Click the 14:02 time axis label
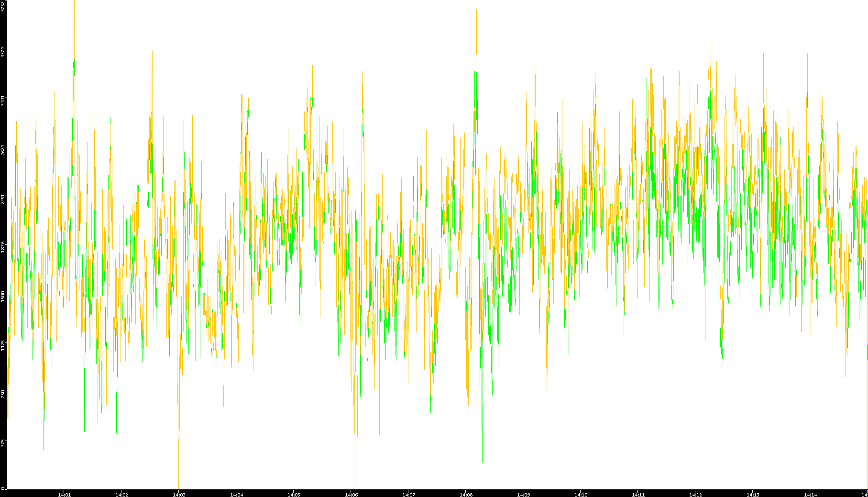This screenshot has height=497, width=868. 121,495
